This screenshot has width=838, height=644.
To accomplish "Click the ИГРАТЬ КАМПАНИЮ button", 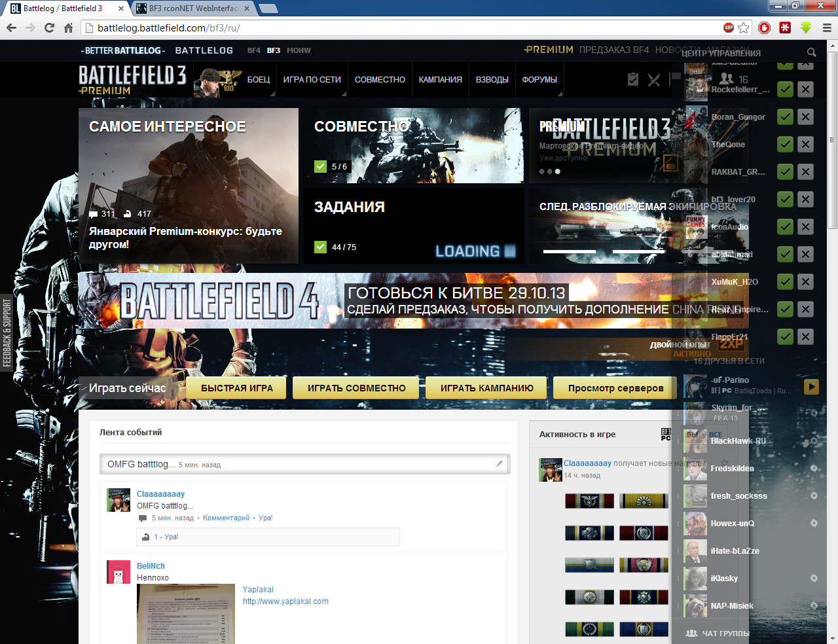I will pyautogui.click(x=487, y=388).
